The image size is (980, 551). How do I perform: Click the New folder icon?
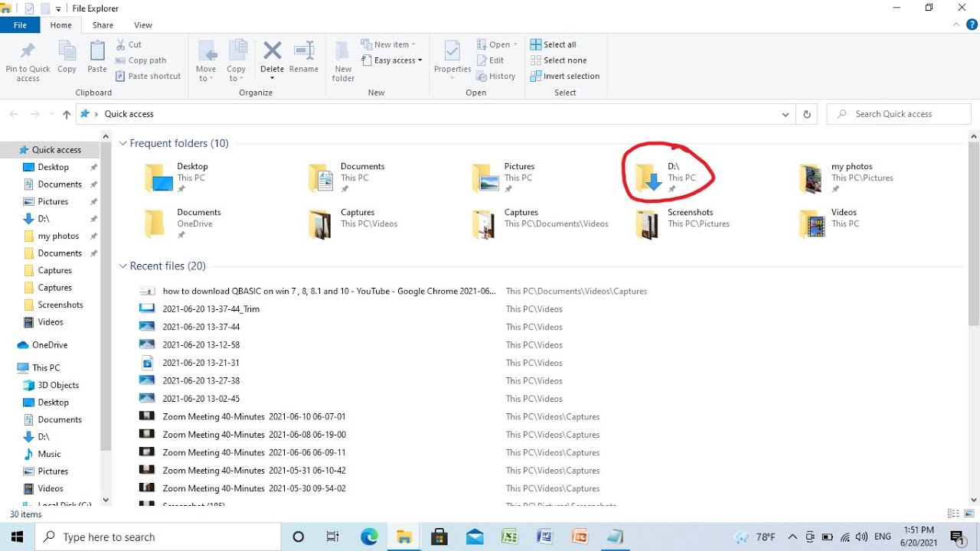point(343,51)
